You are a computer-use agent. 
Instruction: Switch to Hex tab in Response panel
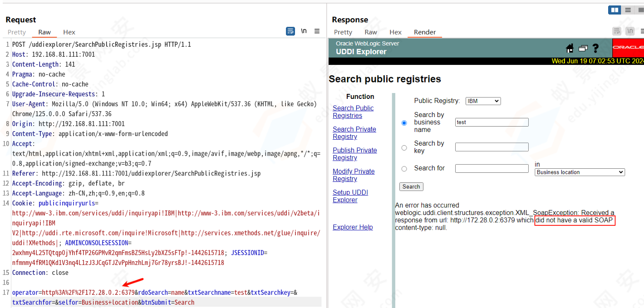click(395, 32)
